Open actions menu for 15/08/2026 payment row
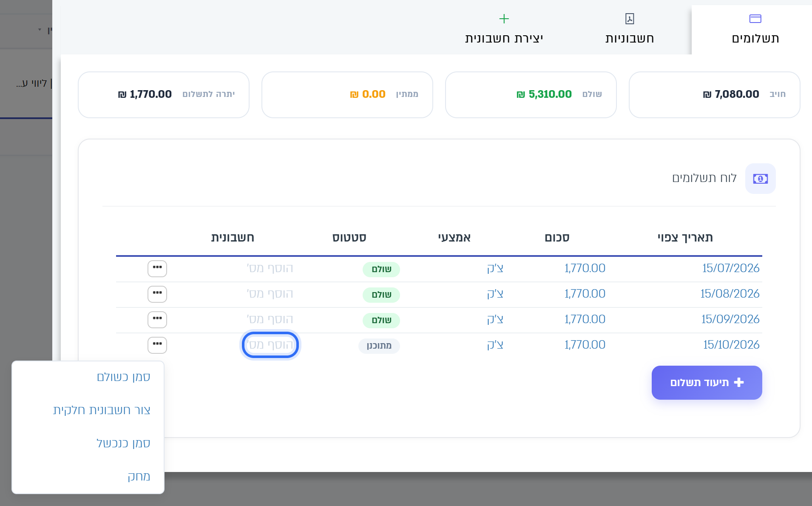812x506 pixels. 157,294
